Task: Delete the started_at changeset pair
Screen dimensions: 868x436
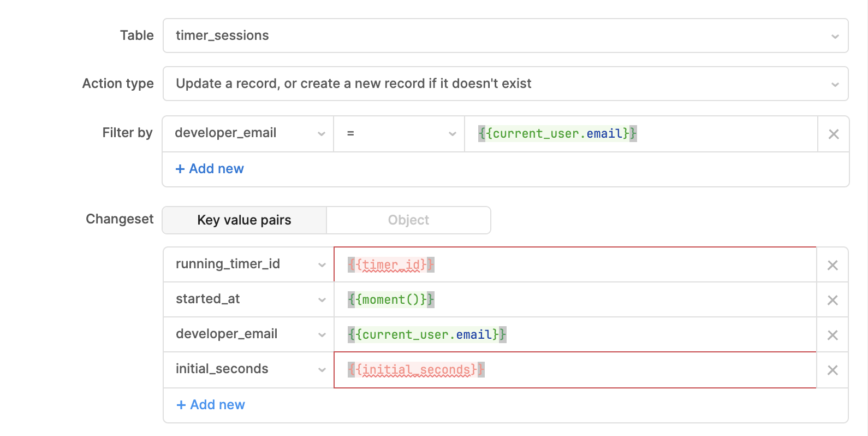Action: pyautogui.click(x=833, y=300)
